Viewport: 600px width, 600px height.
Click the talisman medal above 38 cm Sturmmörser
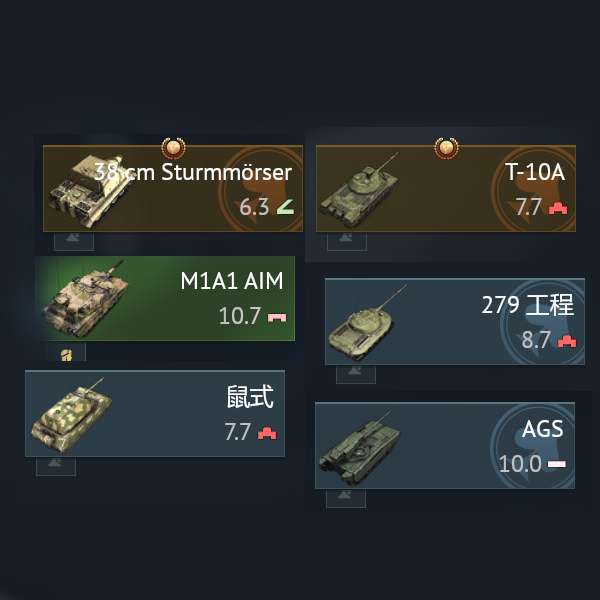(173, 148)
